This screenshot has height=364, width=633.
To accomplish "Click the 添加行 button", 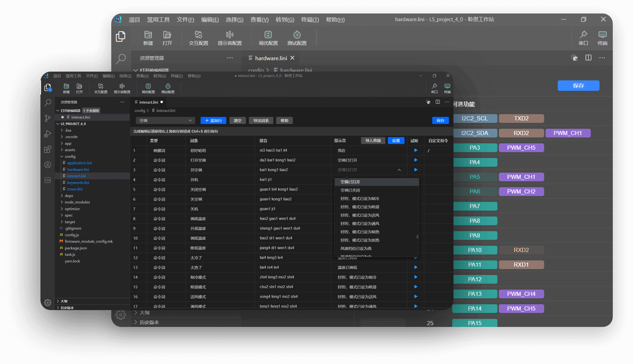I will (213, 120).
